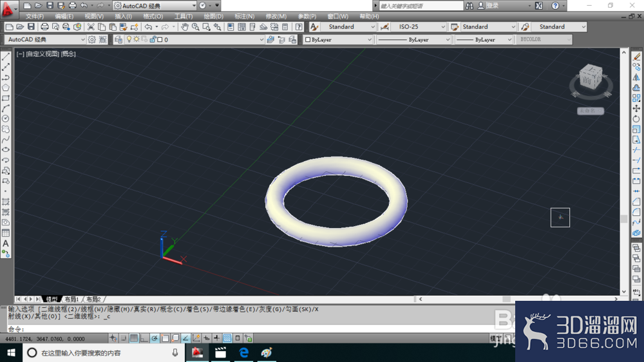Open the Help question mark icon in toolbar
The image size is (644, 362).
pyautogui.click(x=299, y=27)
